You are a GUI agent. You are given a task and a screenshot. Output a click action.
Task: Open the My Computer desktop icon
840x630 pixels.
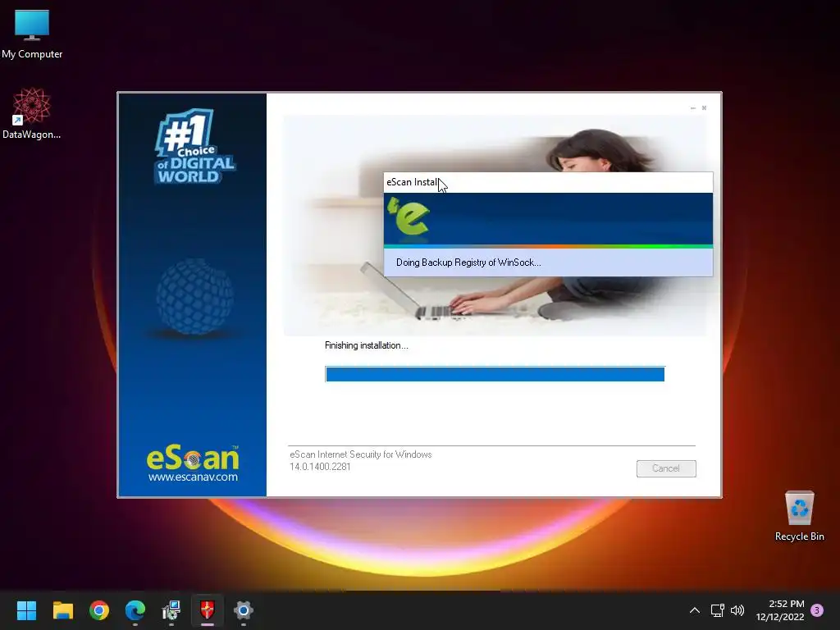(32, 34)
